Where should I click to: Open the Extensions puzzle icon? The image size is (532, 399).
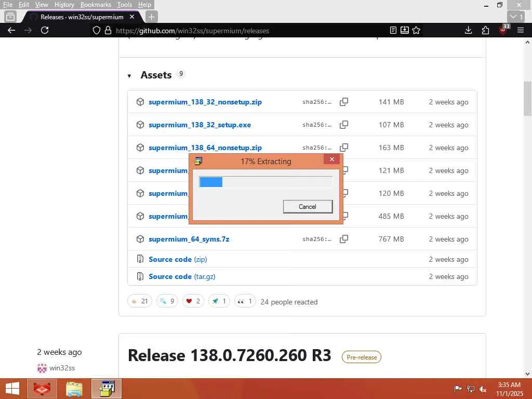486,30
